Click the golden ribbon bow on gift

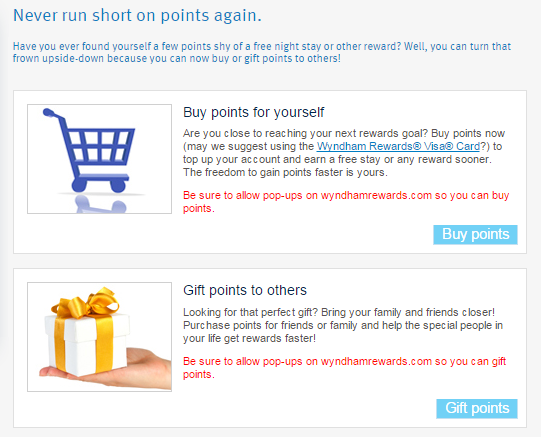coord(86,302)
